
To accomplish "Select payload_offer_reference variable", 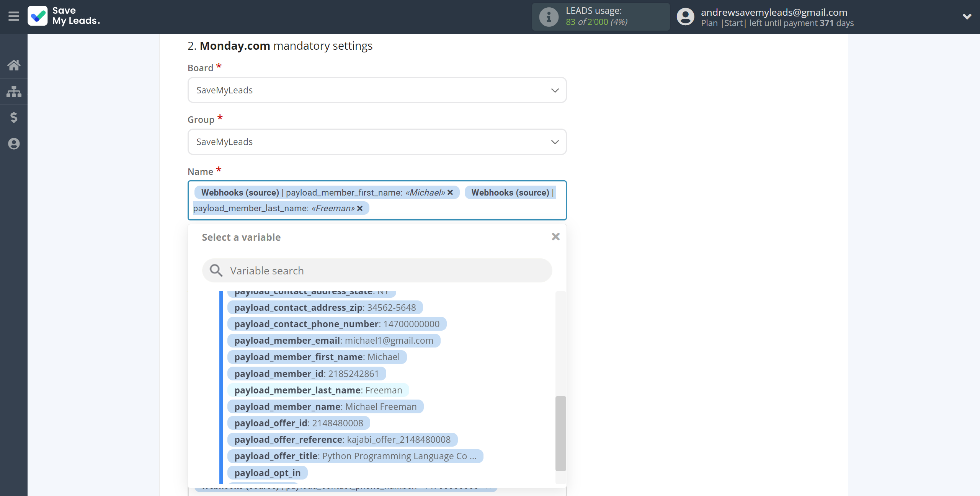I will (343, 440).
